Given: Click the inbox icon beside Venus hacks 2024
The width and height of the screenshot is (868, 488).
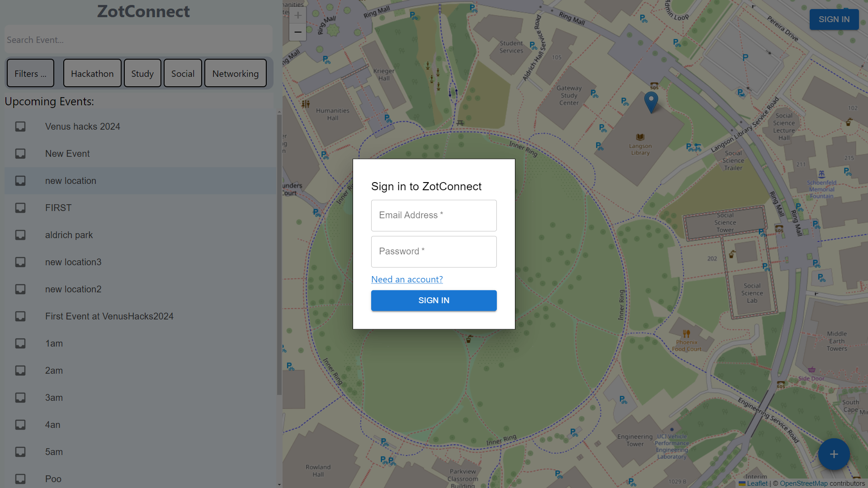Looking at the screenshot, I should (x=20, y=127).
